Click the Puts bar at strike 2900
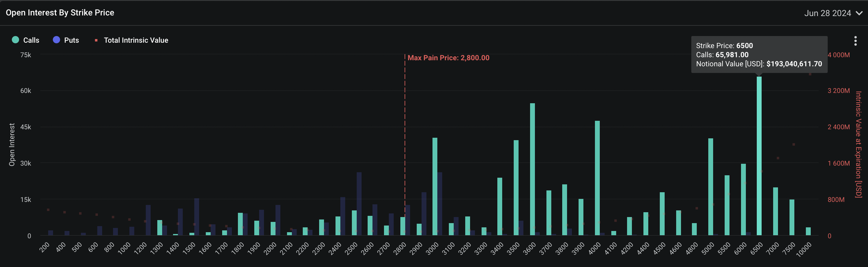 (424, 213)
